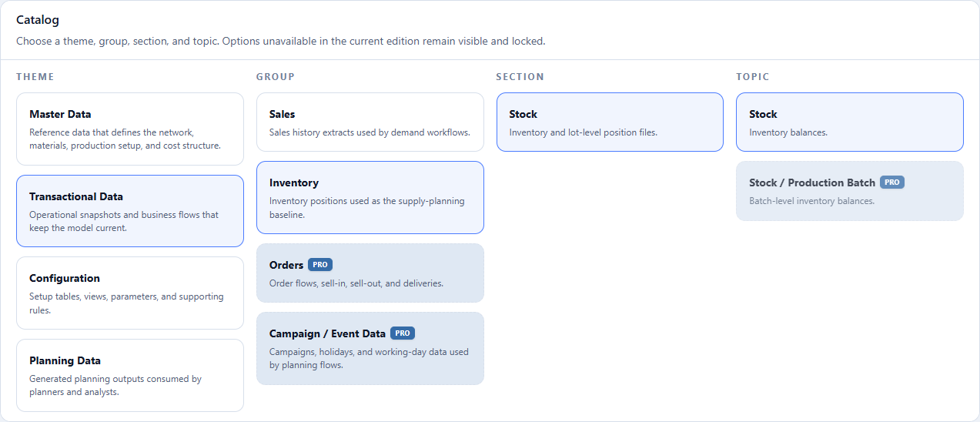Select Stock section with lot-level position files
This screenshot has width=980, height=422.
[x=610, y=122]
